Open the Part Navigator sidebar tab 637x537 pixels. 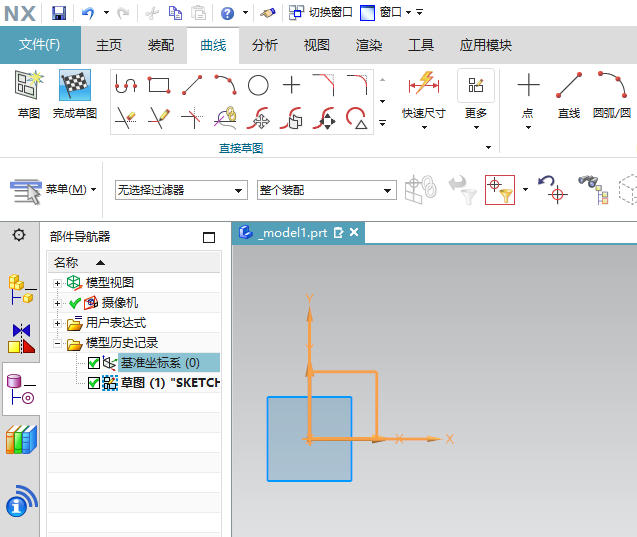click(x=21, y=389)
